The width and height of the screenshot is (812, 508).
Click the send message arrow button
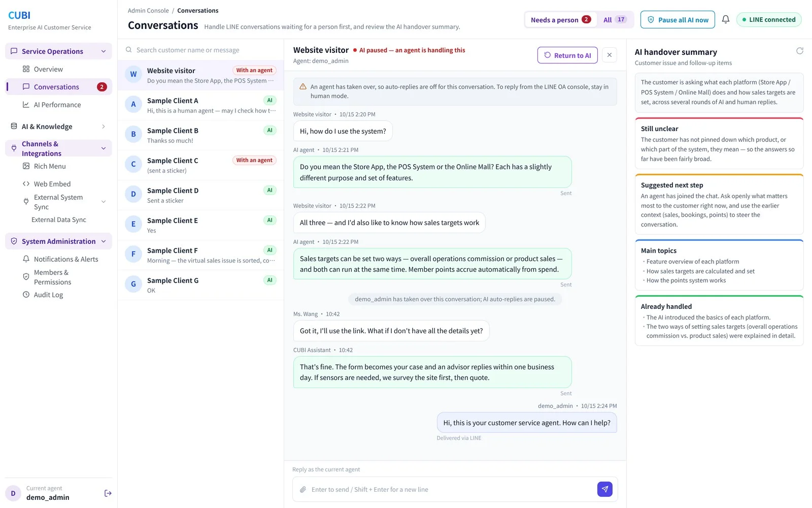pyautogui.click(x=604, y=489)
